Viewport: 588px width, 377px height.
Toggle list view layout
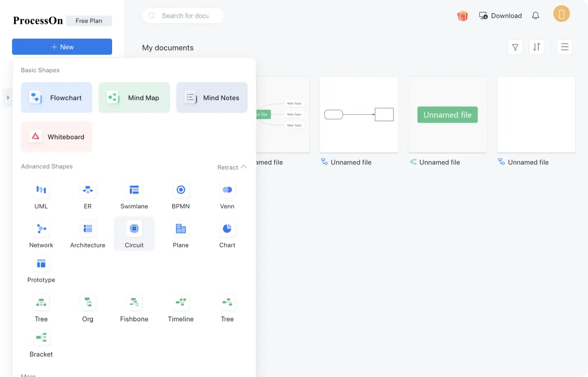565,47
